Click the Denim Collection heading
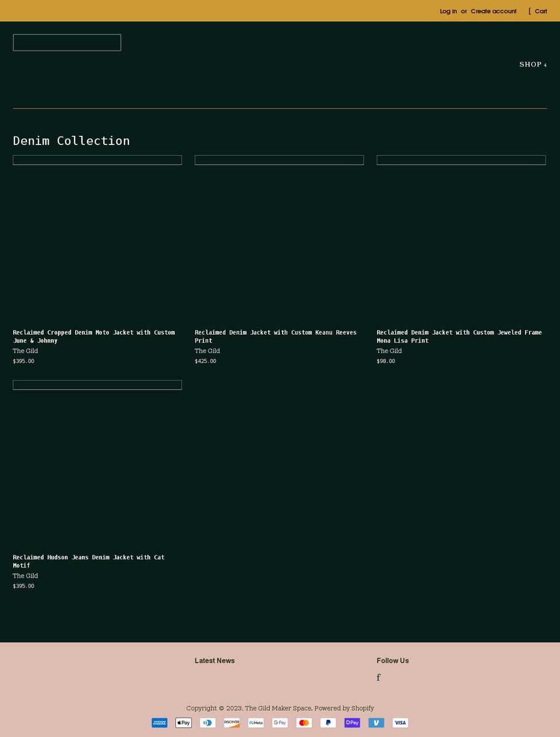This screenshot has width=560, height=737. 71,140
